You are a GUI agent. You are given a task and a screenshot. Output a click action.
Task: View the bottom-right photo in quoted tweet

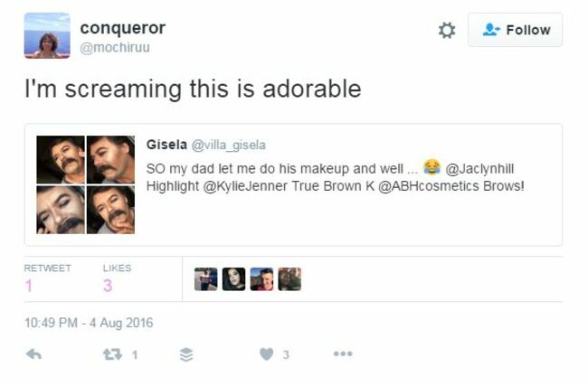[110, 210]
